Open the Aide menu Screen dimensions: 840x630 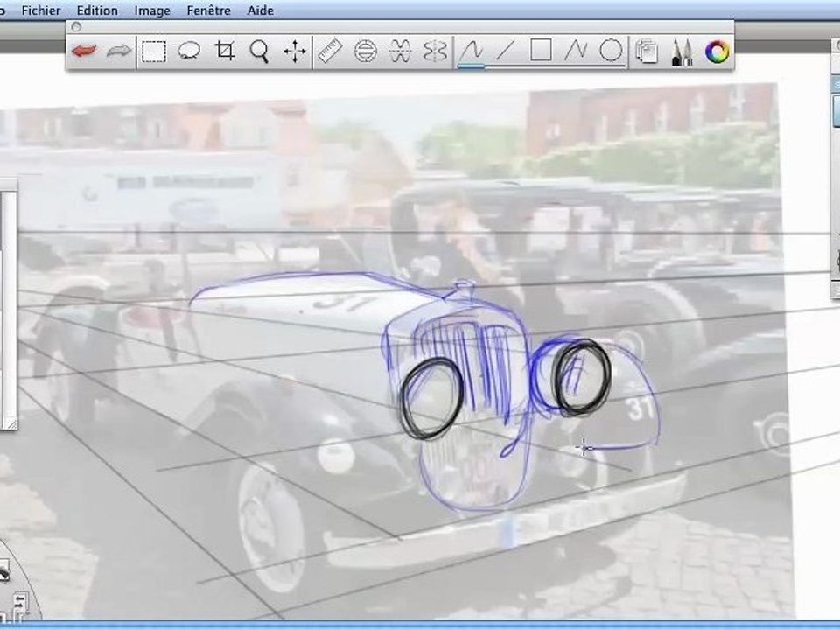(x=261, y=10)
